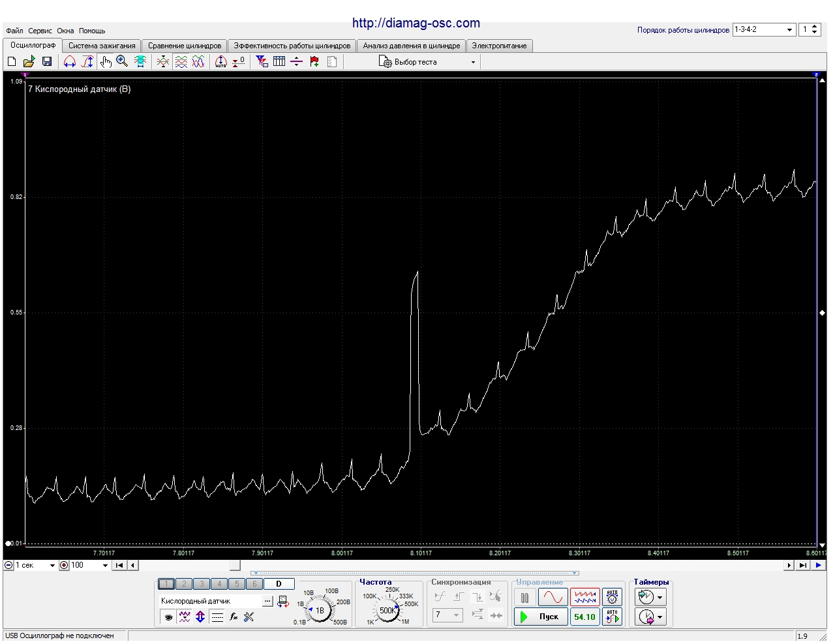This screenshot has height=644, width=835.
Task: Open the Порядок работы цилиндров 1-3-4-2 dropdown
Action: (x=765, y=29)
